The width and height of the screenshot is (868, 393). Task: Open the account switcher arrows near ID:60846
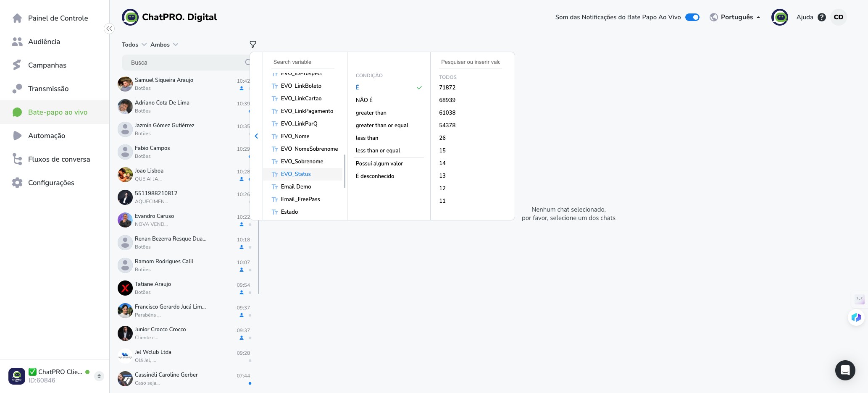pos(99,376)
